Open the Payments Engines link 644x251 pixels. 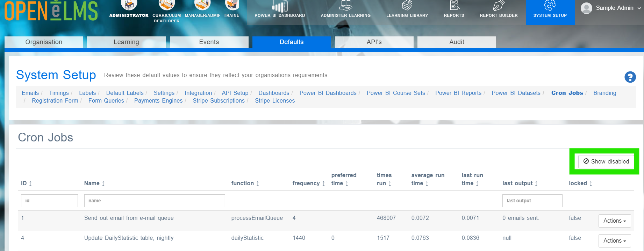(x=158, y=100)
